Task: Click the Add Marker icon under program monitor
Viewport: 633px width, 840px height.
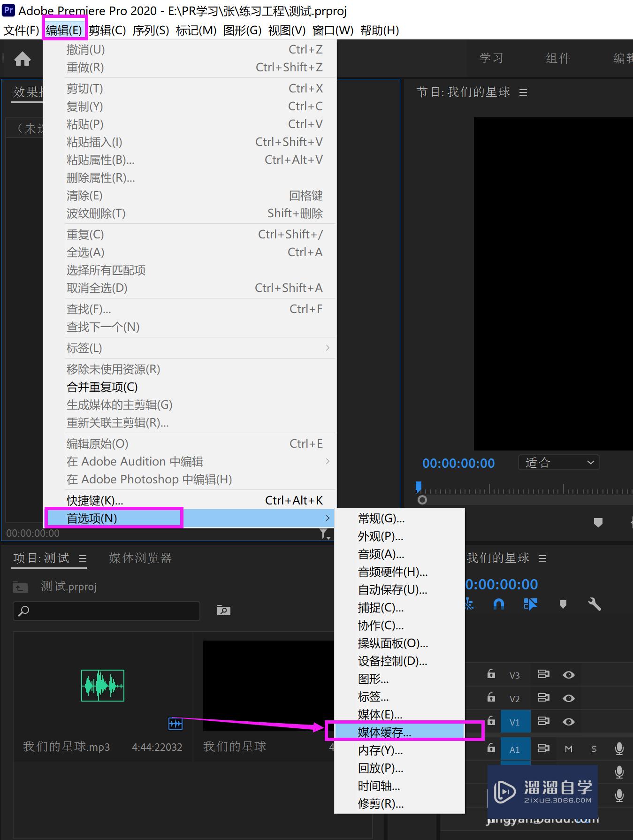Action: [x=598, y=522]
